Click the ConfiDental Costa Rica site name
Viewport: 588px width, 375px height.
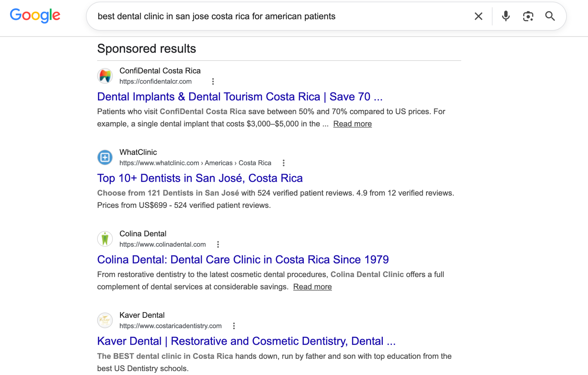pos(160,71)
